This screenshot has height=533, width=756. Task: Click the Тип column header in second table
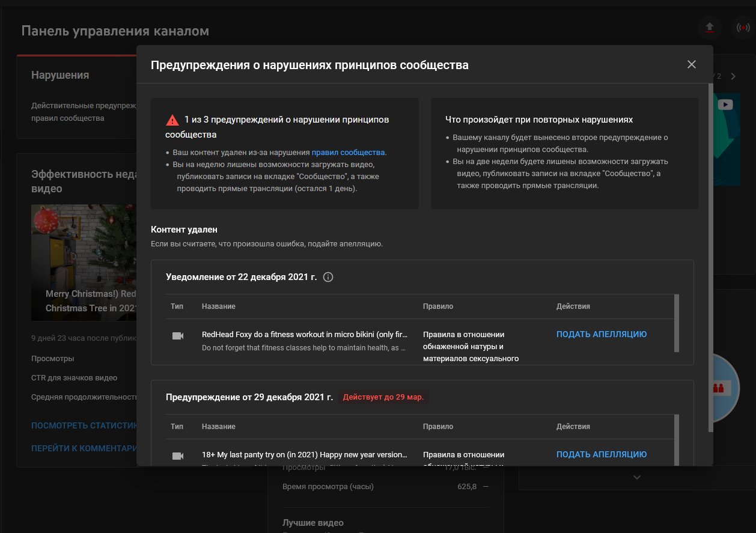[x=177, y=427]
